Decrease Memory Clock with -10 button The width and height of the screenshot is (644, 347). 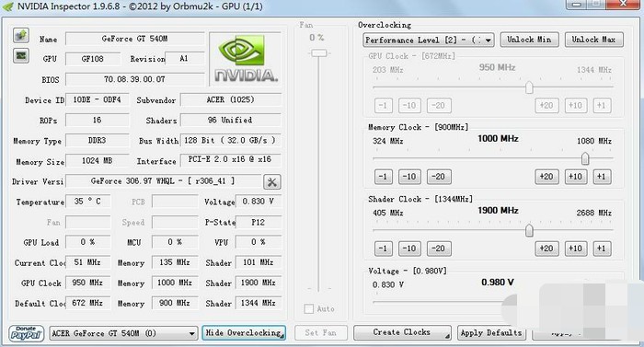coord(409,177)
